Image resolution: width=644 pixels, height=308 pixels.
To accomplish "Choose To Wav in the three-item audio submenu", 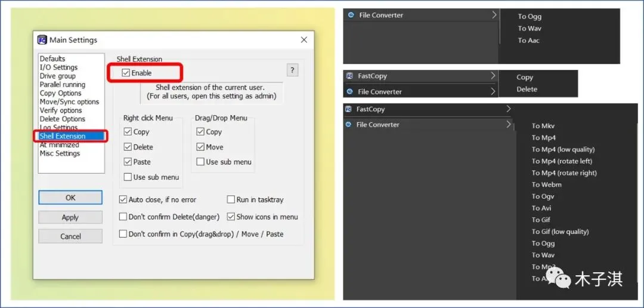I will (x=530, y=29).
